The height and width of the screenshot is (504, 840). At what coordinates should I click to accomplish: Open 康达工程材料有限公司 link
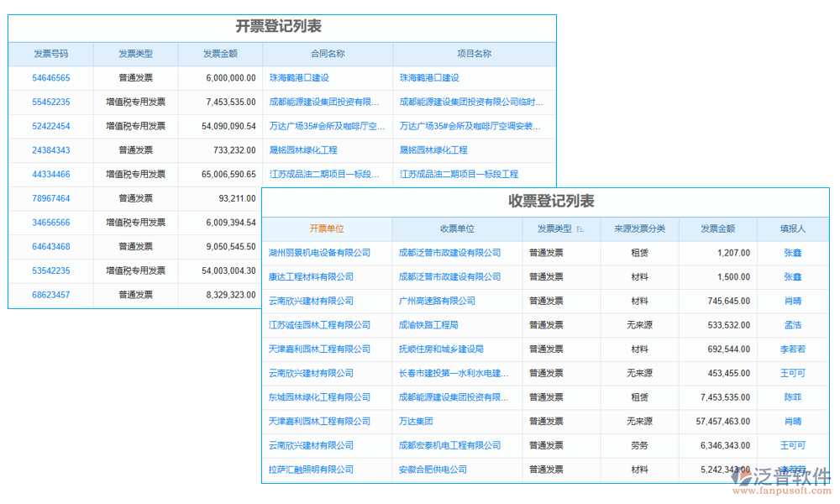[311, 277]
